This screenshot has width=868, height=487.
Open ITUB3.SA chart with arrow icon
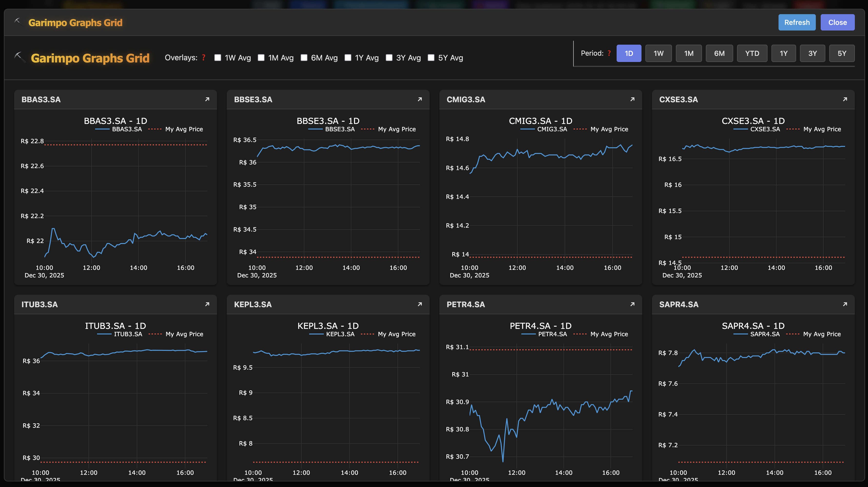[x=207, y=304]
